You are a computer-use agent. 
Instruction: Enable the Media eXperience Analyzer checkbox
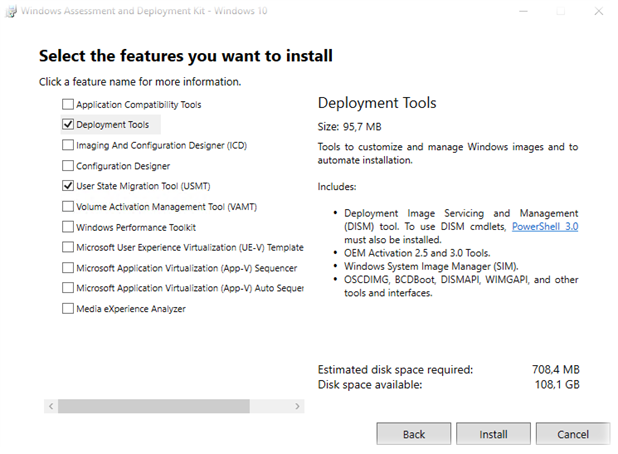pos(68,308)
